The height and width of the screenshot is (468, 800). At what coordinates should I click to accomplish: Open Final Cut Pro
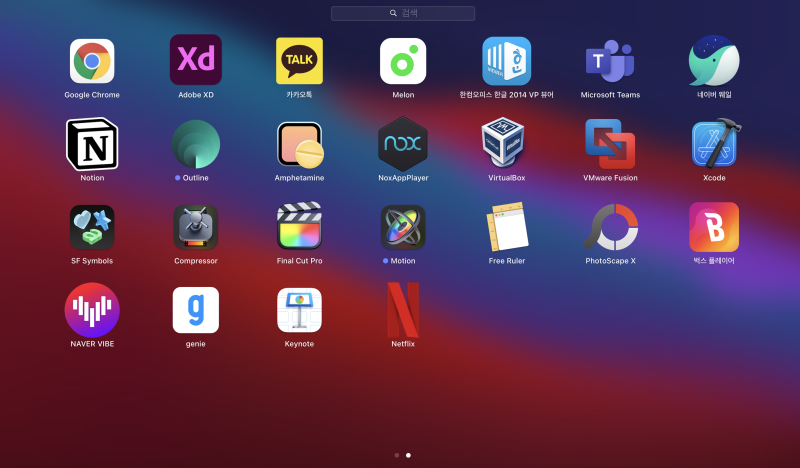299,226
